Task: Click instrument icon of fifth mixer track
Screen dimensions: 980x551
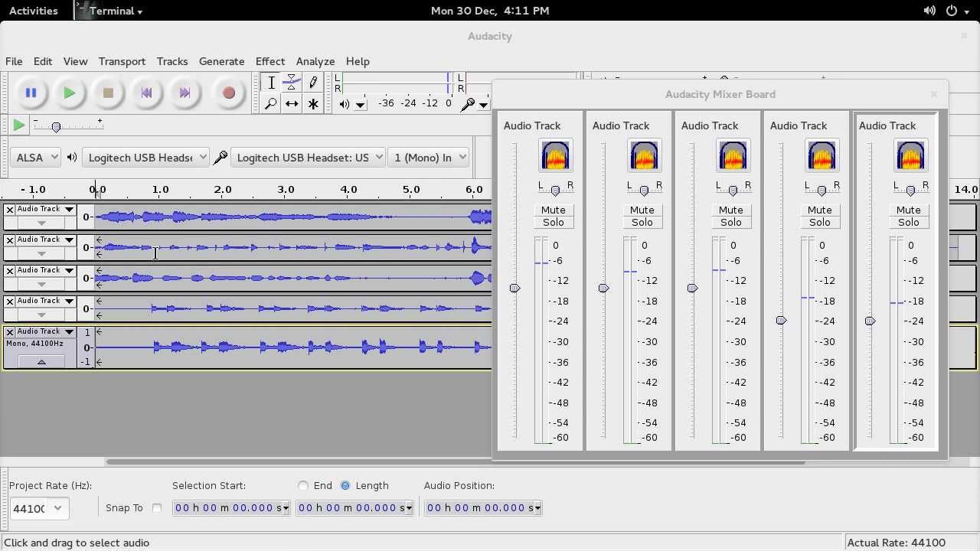Action: pyautogui.click(x=910, y=156)
